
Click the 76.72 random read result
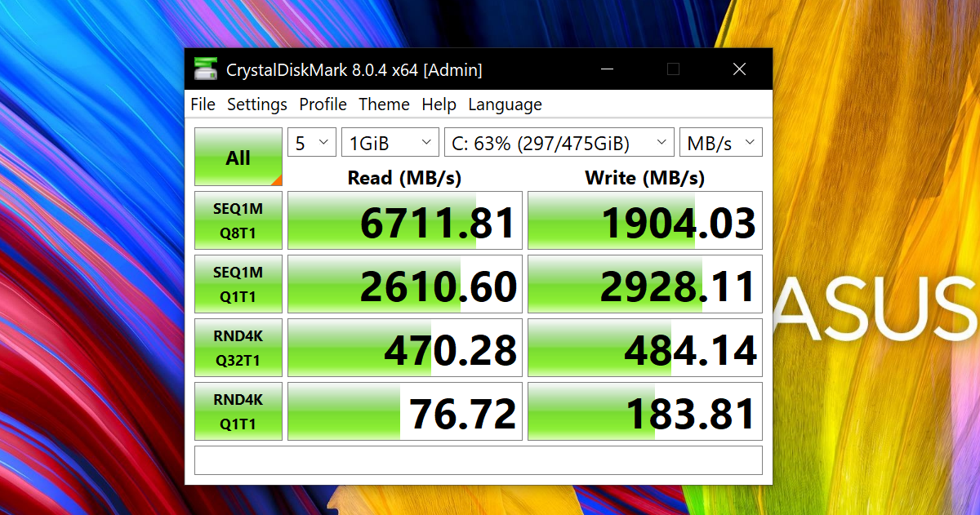pyautogui.click(x=405, y=411)
